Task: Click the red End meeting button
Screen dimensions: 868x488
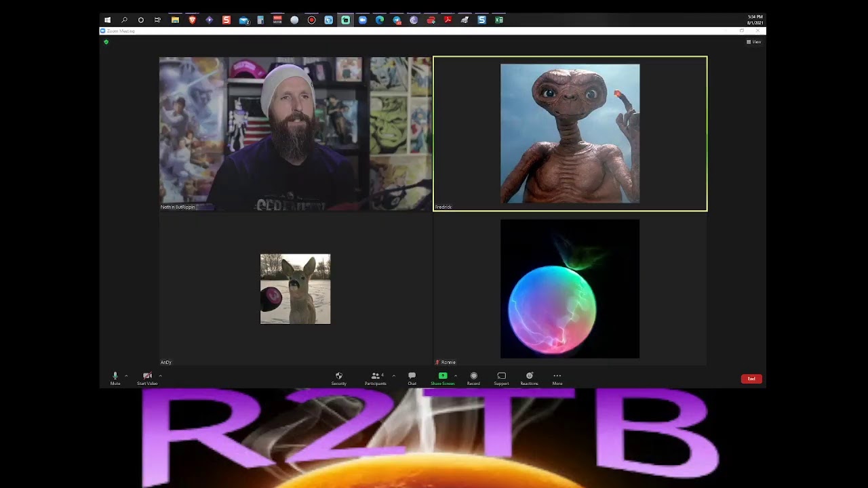Action: tap(751, 379)
